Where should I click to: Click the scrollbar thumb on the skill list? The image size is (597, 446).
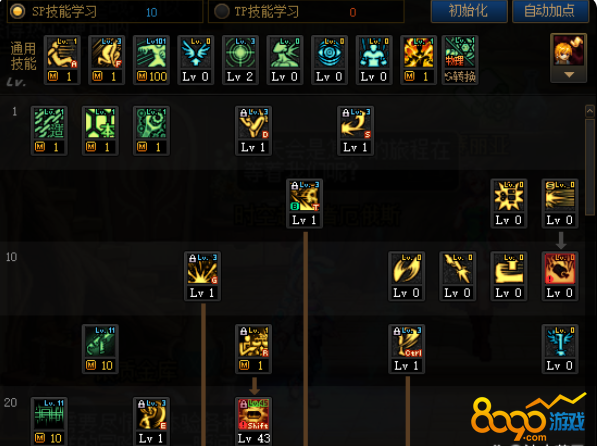point(590,167)
